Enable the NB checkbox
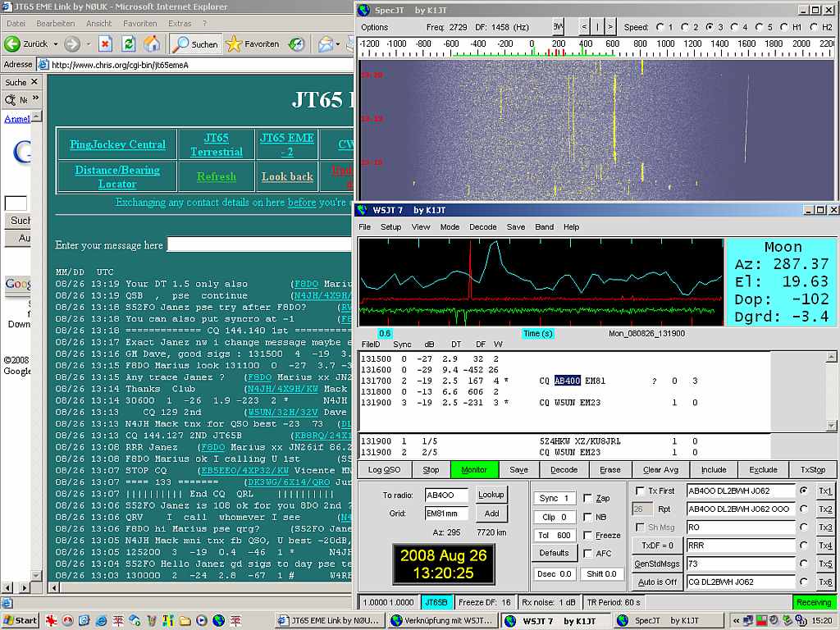 [x=587, y=517]
